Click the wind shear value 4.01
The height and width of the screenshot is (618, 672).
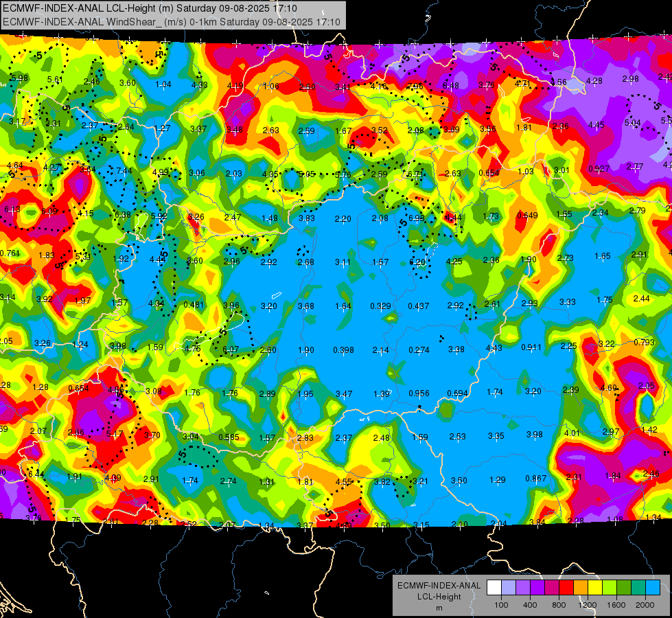point(572,433)
